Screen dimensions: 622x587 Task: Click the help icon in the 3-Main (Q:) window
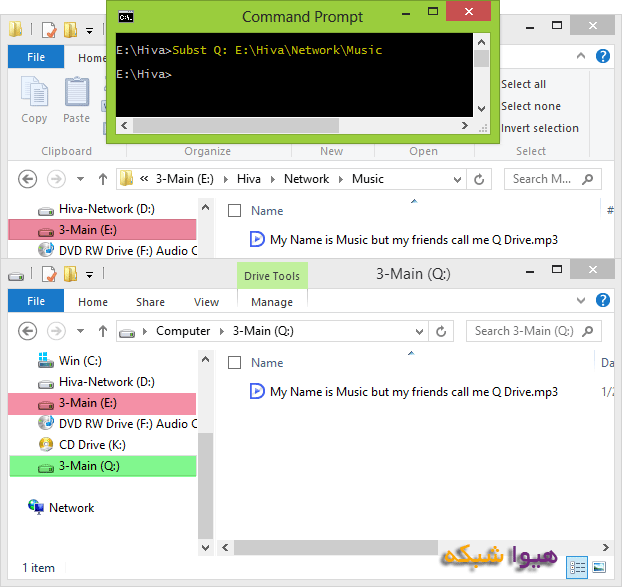[x=603, y=300]
